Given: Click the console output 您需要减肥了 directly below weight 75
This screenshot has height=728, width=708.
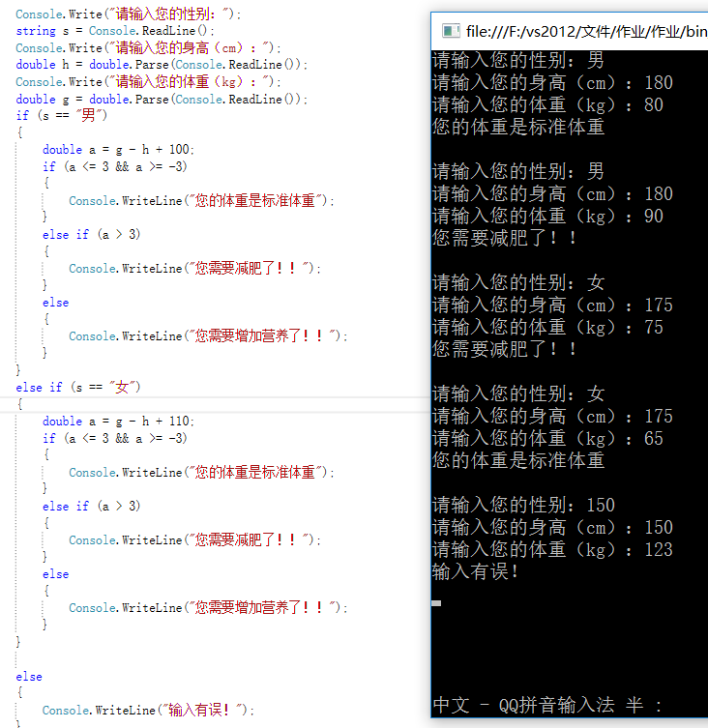Looking at the screenshot, I should [505, 349].
